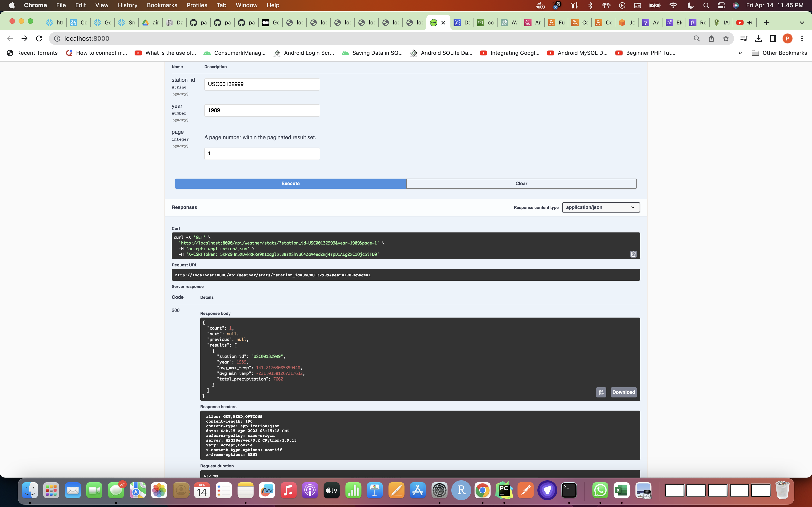This screenshot has height=507, width=812.
Task: Show hidden bookmarks with double chevron
Action: pos(740,53)
